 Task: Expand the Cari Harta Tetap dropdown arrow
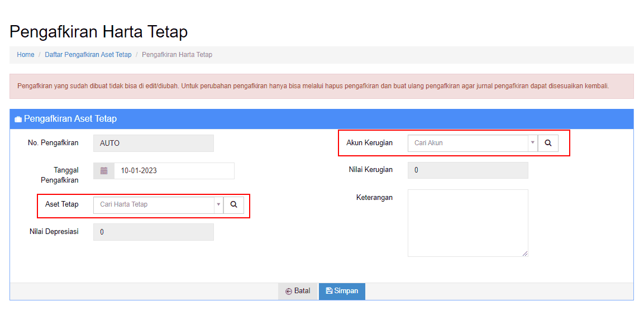[x=218, y=204]
